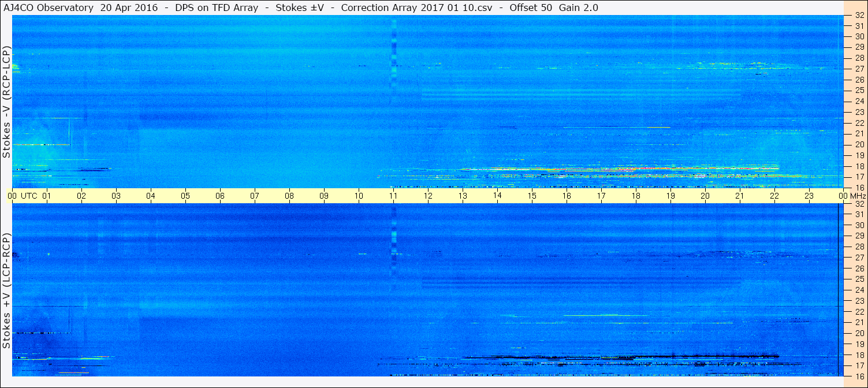
Task: Select the 28 MHz label of the upper Stokes -V panel
Action: (859, 58)
